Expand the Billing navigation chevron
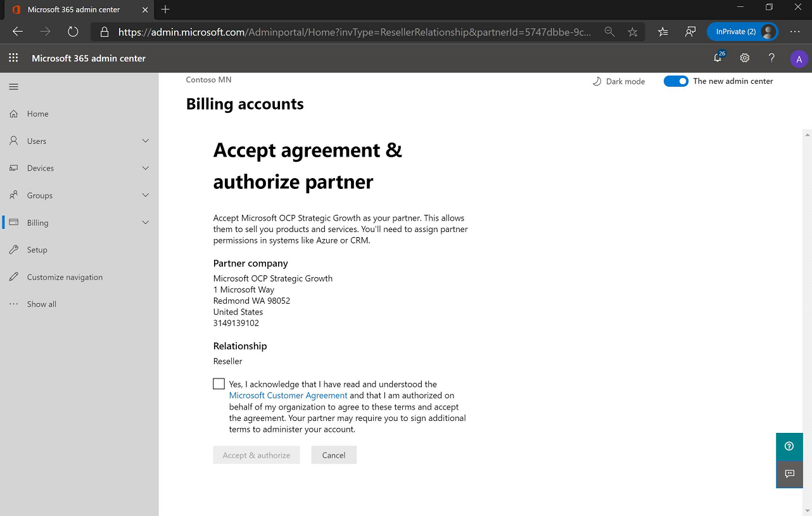Viewport: 812px width, 516px height. pyautogui.click(x=146, y=223)
